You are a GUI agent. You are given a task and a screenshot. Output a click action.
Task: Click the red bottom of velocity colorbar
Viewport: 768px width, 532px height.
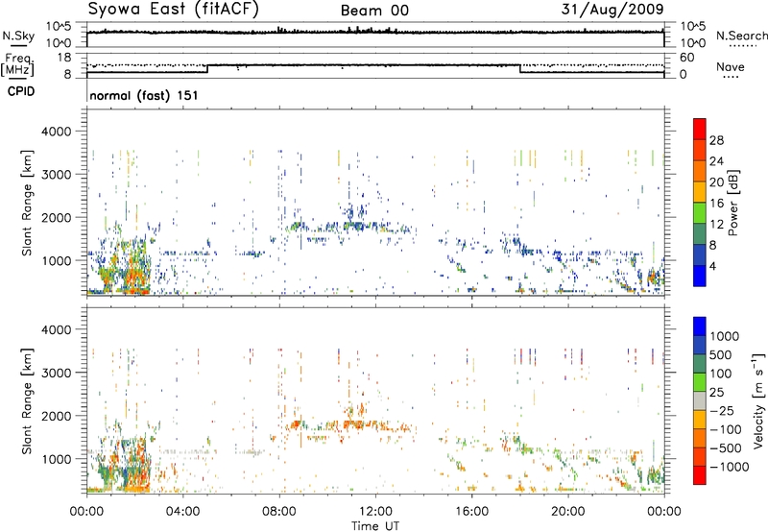coord(700,475)
